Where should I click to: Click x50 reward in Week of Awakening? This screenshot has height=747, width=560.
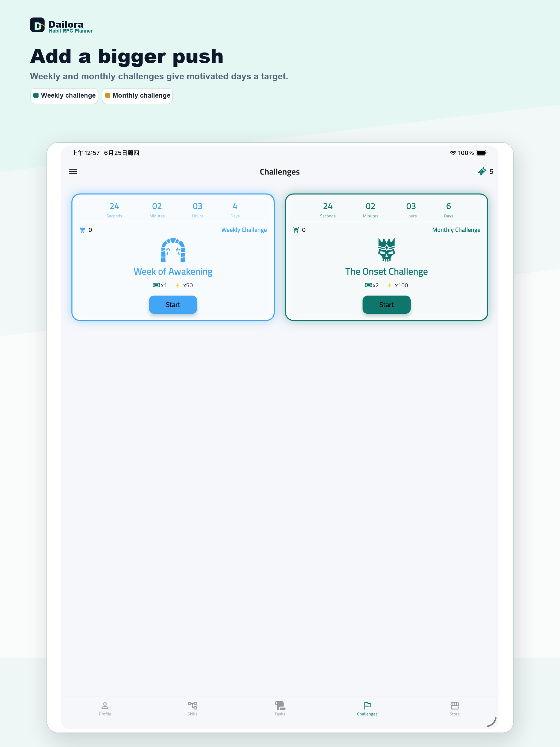tap(188, 285)
